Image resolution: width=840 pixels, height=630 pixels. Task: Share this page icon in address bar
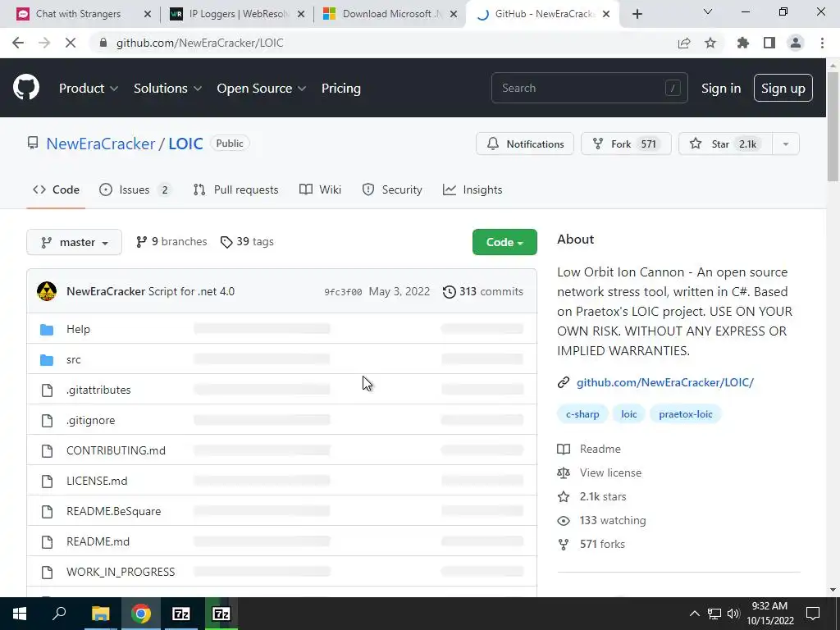tap(684, 43)
